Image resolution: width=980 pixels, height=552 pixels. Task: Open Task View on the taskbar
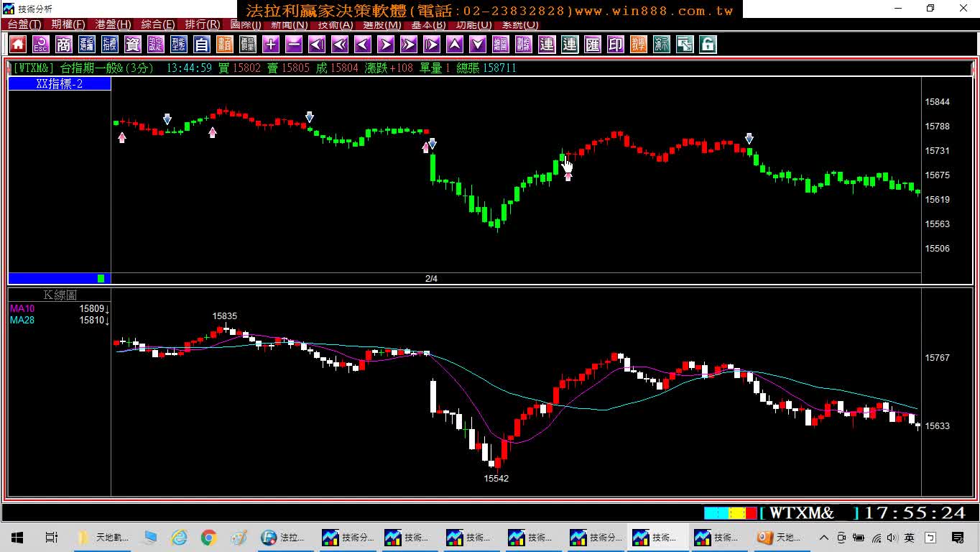pos(52,537)
